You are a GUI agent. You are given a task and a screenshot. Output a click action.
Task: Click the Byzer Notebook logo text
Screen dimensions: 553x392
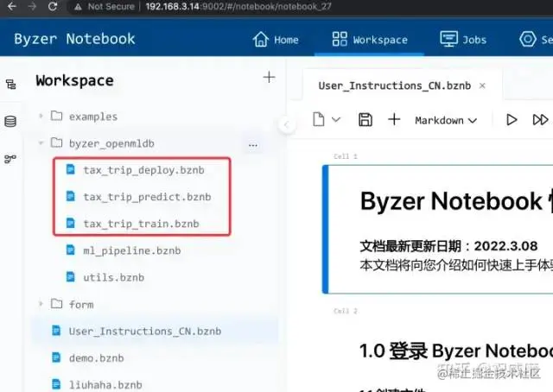click(x=74, y=39)
